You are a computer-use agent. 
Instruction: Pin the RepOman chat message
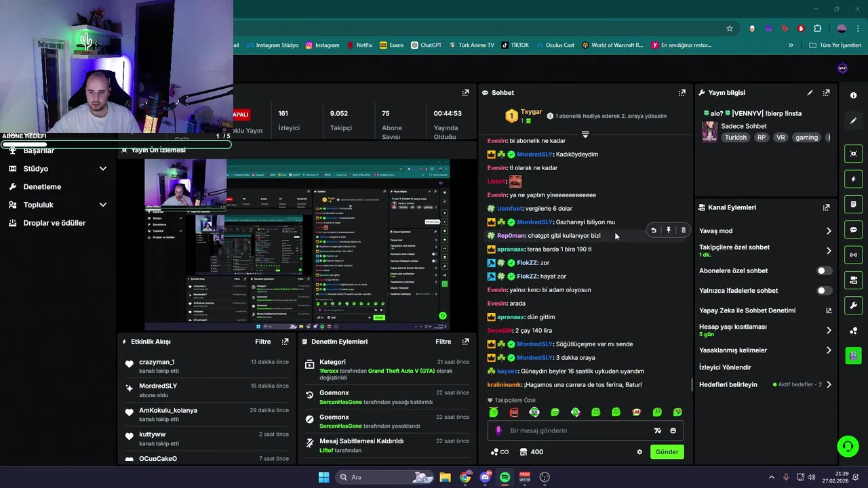(668, 230)
